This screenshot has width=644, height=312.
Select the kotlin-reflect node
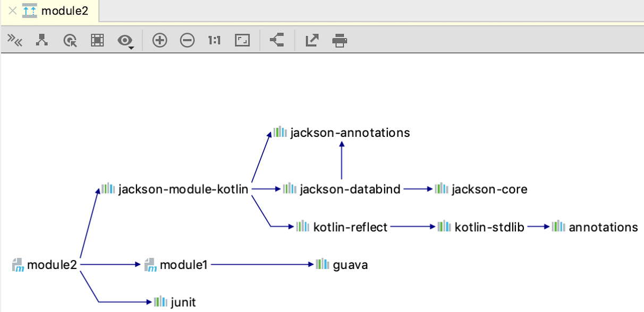(x=342, y=227)
